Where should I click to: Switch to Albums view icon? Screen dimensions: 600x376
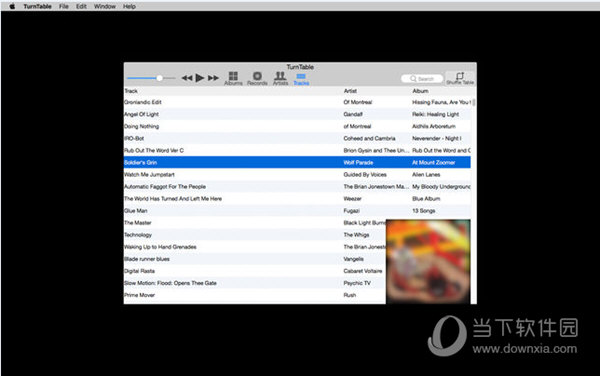click(233, 78)
